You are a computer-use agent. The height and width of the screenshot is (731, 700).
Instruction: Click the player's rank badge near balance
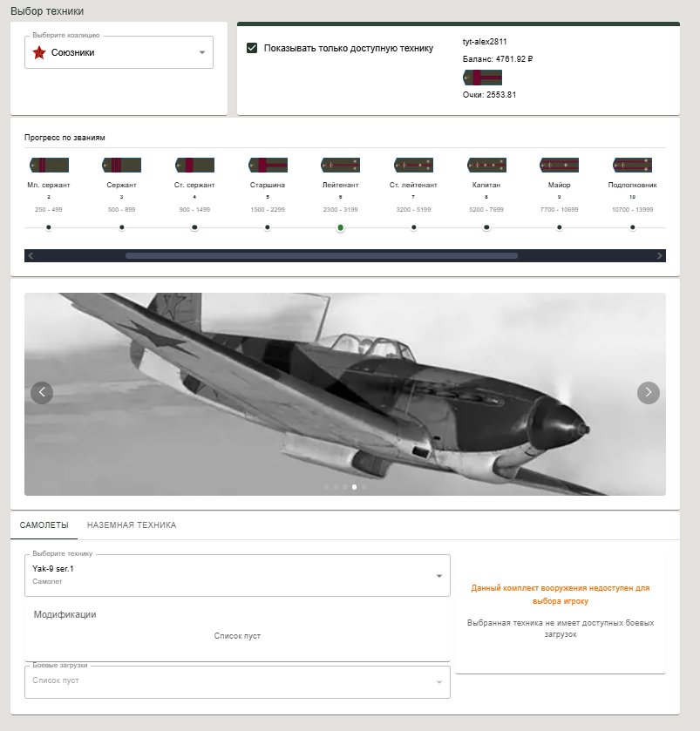pos(482,78)
